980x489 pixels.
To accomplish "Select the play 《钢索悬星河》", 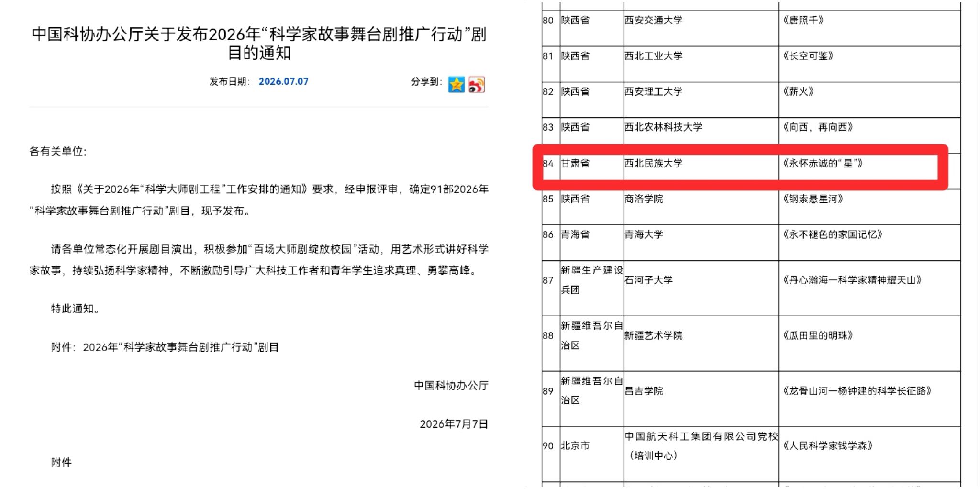I will pos(813,199).
